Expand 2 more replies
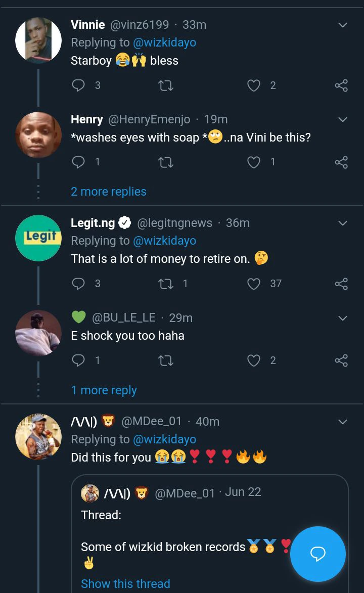The image size is (364, 593). pyautogui.click(x=109, y=192)
